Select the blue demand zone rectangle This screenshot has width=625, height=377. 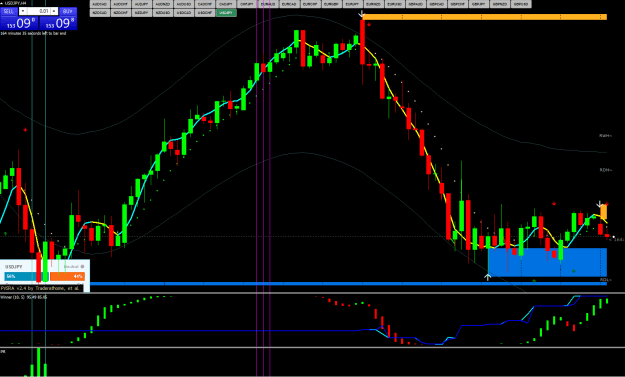point(547,262)
